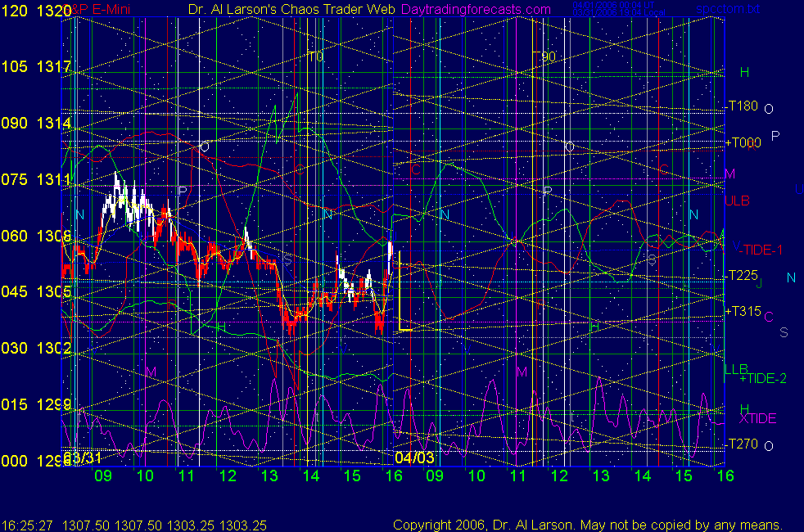The height and width of the screenshot is (532, 804).
Task: Click the magenta "XTIDE" label
Action: [x=757, y=418]
